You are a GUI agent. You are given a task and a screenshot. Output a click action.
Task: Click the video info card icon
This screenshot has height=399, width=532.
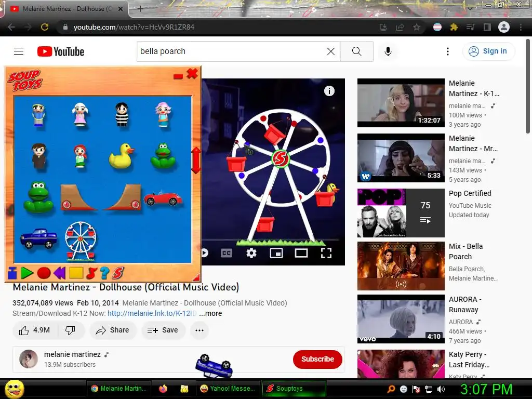pyautogui.click(x=329, y=91)
